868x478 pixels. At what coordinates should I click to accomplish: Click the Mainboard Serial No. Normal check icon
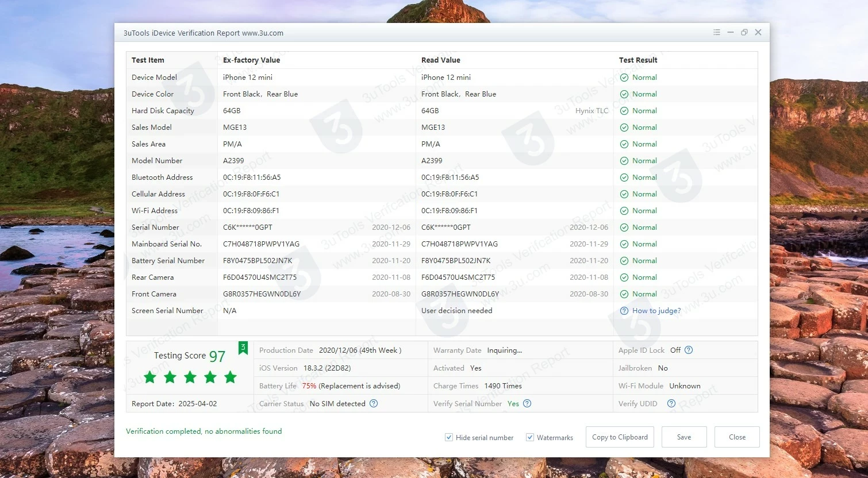tap(624, 244)
